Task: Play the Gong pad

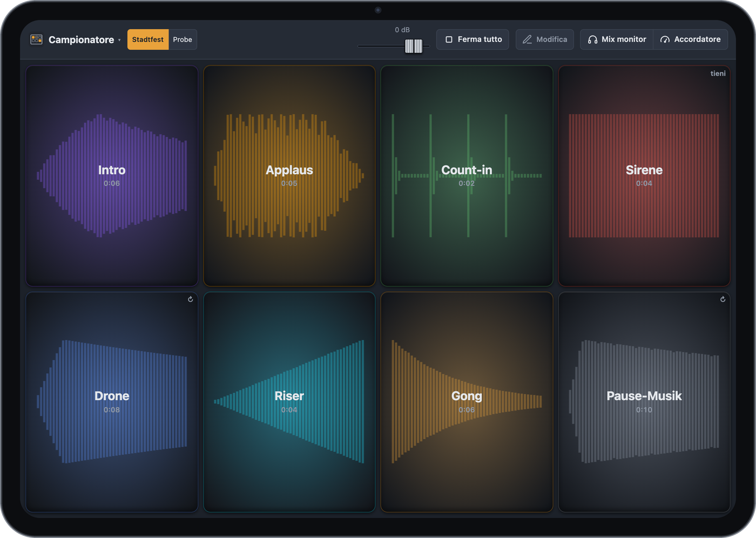Action: [x=467, y=402]
